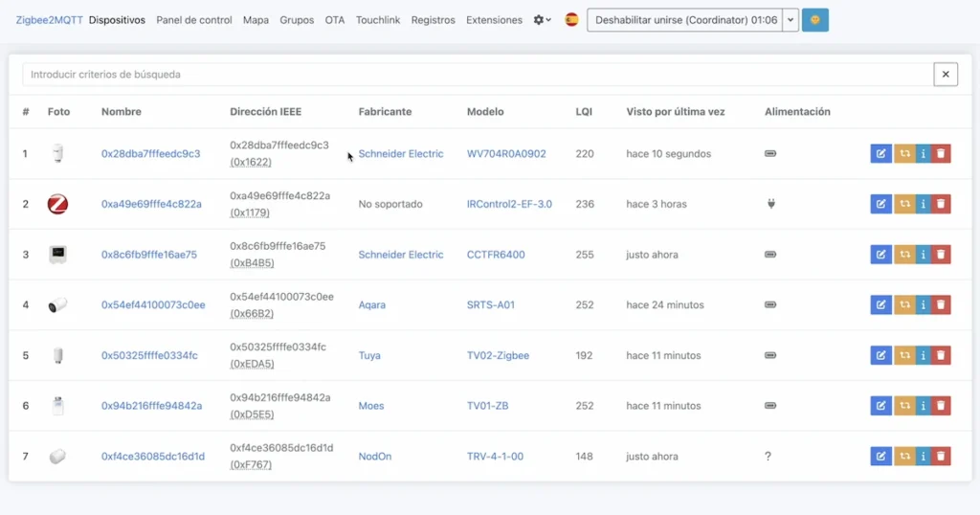The height and width of the screenshot is (515, 980).
Task: Click the blue rename icon for device 1
Action: click(x=880, y=153)
